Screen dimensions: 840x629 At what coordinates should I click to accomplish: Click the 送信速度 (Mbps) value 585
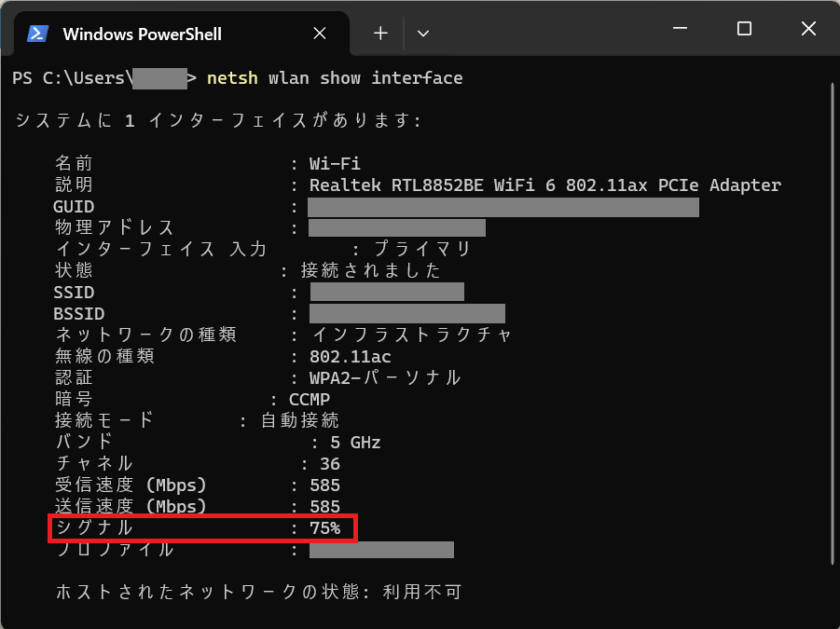325,507
